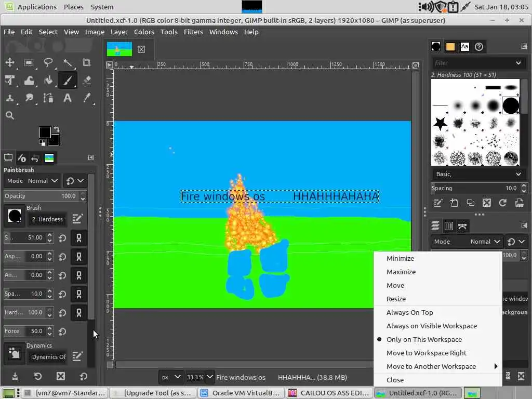The image size is (532, 399).
Task: Open foreground color swatch
Action: [x=45, y=132]
